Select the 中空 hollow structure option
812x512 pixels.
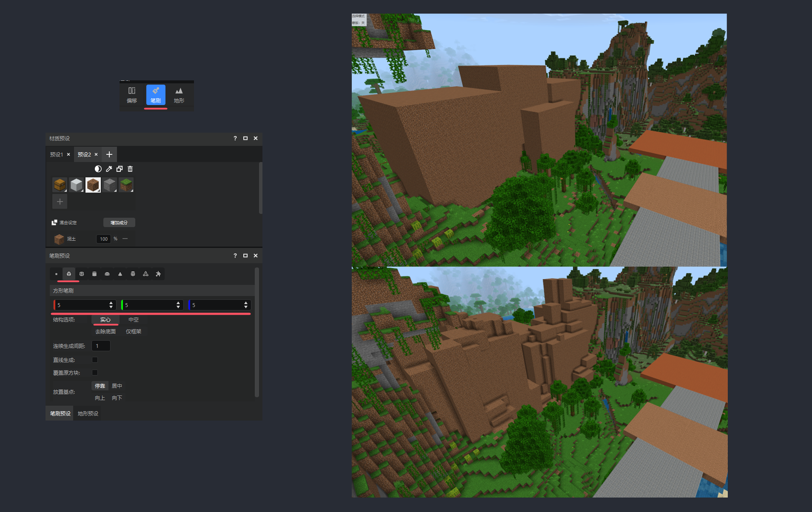tap(134, 320)
